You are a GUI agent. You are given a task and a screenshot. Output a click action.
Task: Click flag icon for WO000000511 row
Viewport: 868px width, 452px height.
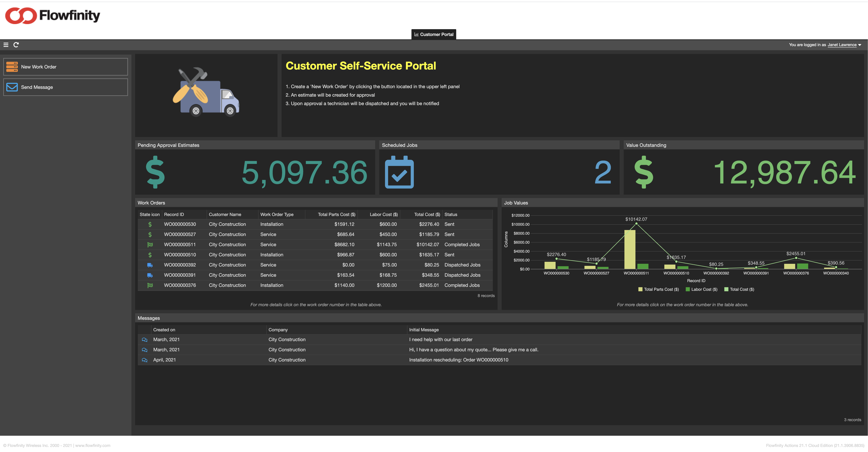click(x=150, y=245)
